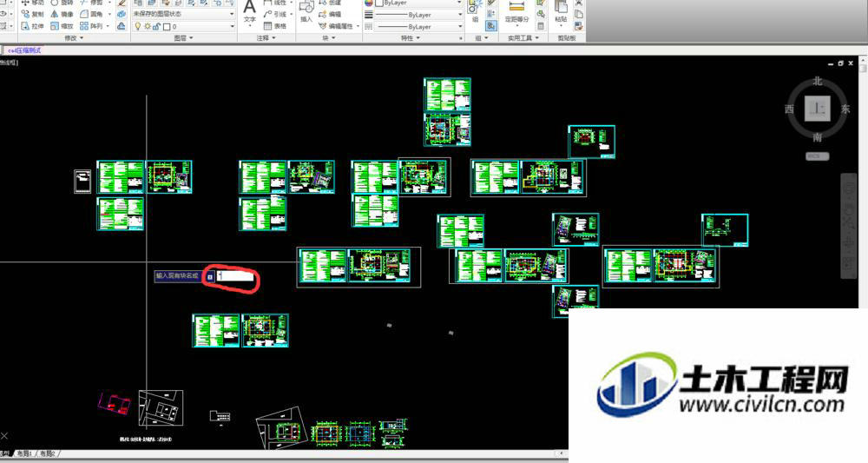Expand the 圆角 dropdown arrow
Viewport: 868px width, 463px height.
[109, 14]
